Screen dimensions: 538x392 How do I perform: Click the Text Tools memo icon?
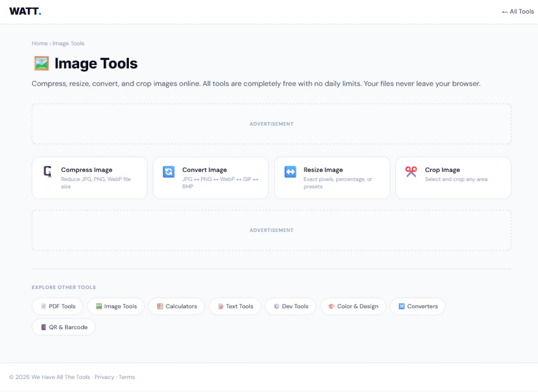coord(221,306)
